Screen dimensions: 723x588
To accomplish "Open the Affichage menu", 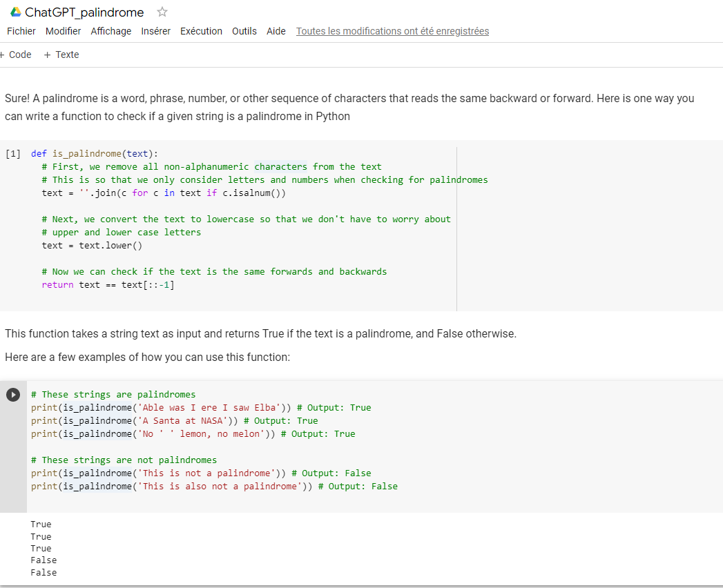I will 110,31.
